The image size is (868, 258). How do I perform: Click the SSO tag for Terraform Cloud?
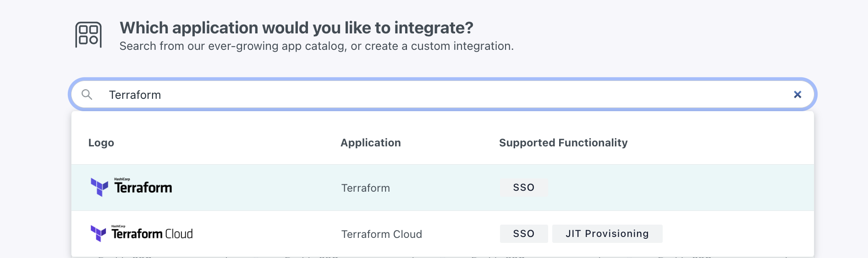[x=523, y=234]
